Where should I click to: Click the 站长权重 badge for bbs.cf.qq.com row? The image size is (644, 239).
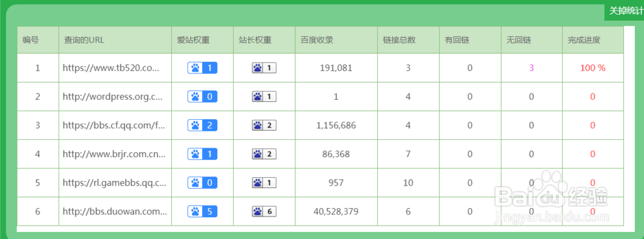[x=264, y=125]
